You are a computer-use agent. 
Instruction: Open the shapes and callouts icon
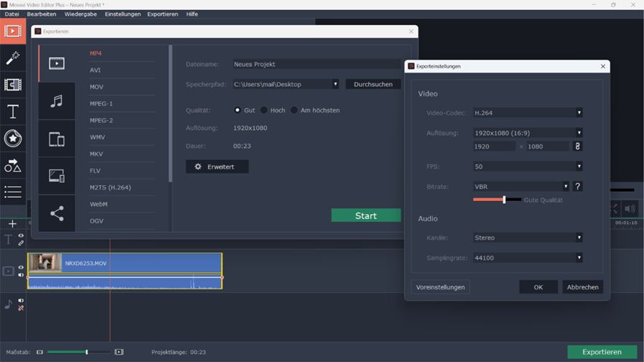click(13, 165)
